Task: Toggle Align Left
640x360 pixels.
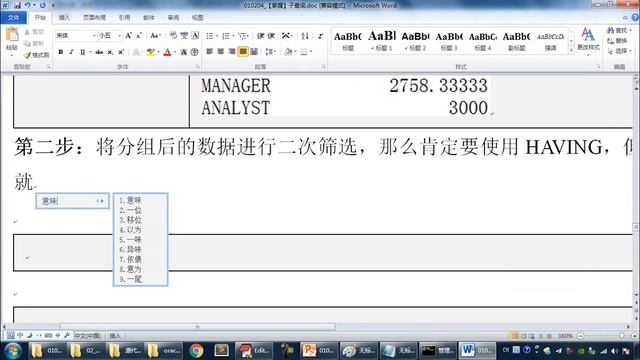Action: [x=210, y=51]
